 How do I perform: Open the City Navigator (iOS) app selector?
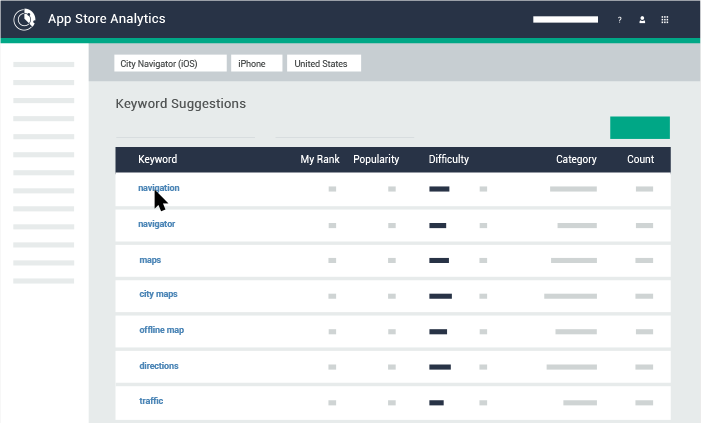pyautogui.click(x=170, y=63)
